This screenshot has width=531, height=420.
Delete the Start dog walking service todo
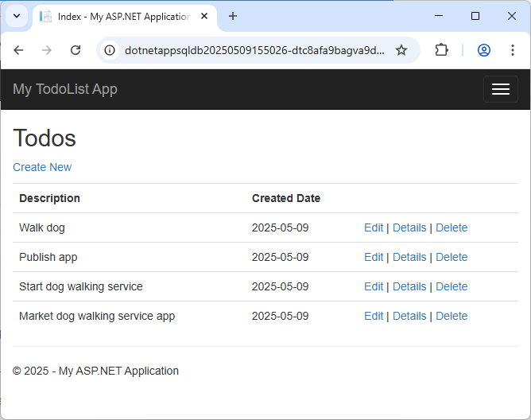(x=452, y=286)
